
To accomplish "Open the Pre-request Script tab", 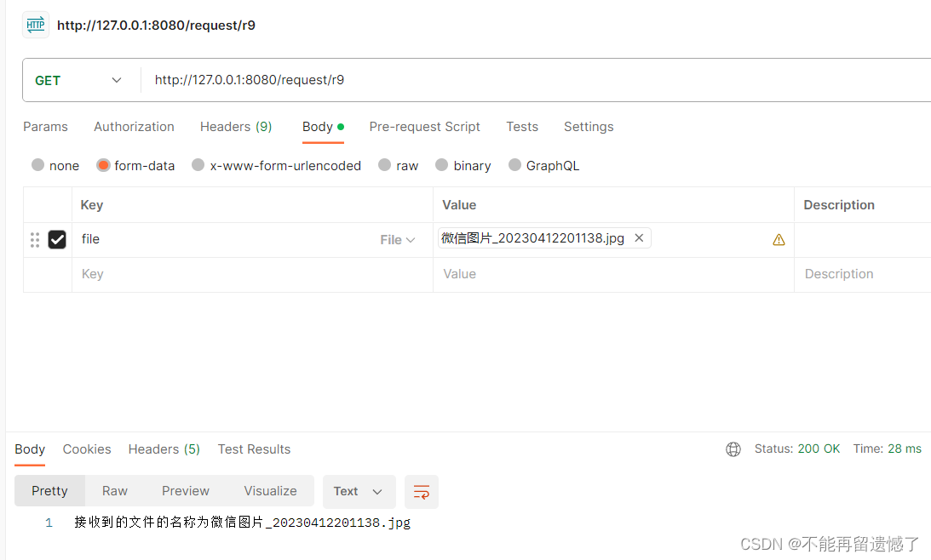I will tap(424, 127).
